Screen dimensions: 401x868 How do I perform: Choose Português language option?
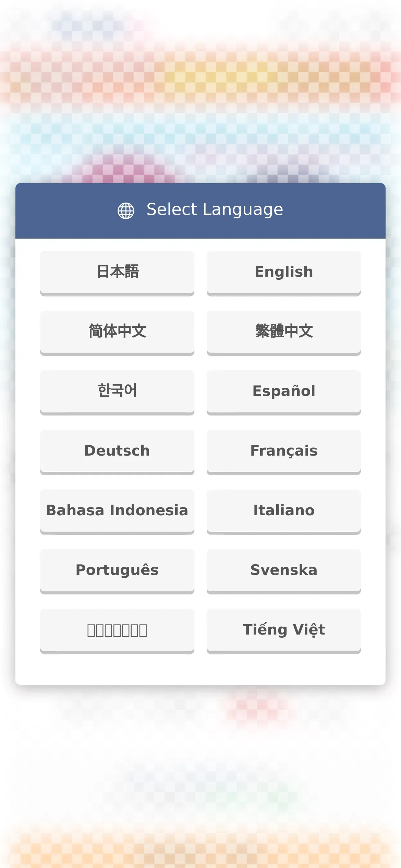click(x=117, y=571)
